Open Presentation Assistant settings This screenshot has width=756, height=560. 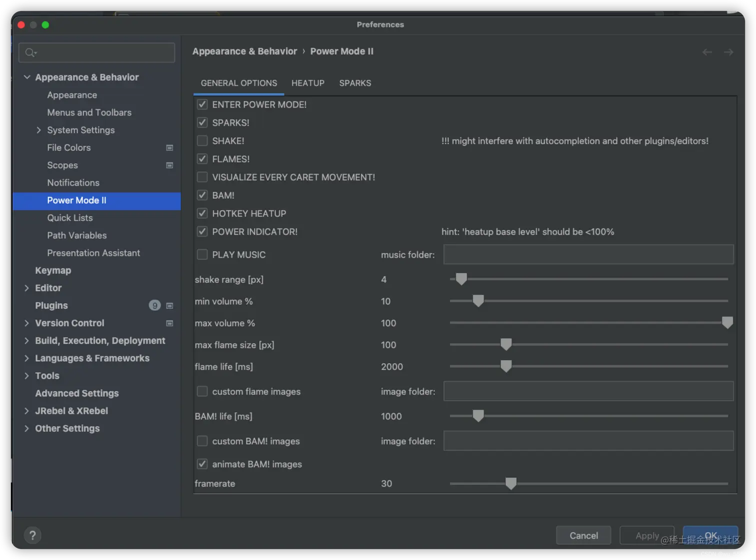(x=93, y=253)
